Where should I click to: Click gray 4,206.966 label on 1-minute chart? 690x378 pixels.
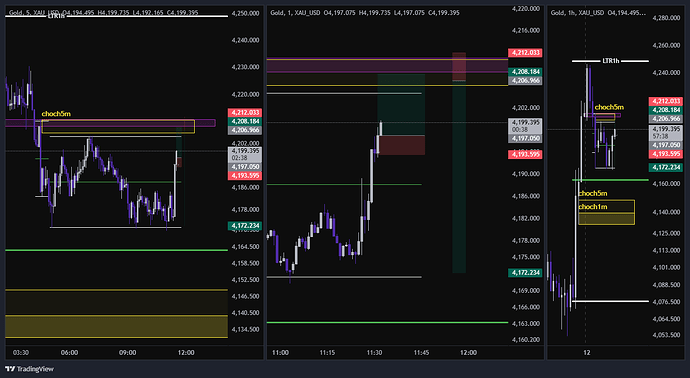point(525,81)
